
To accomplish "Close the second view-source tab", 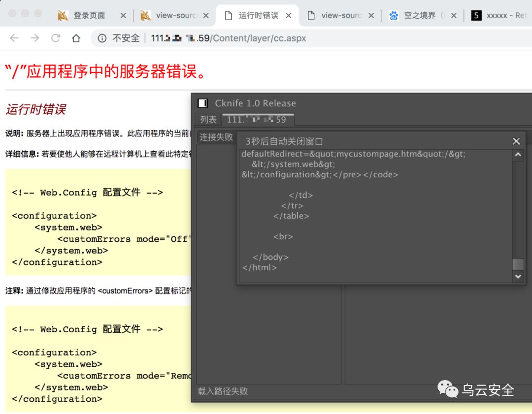I will (x=371, y=15).
